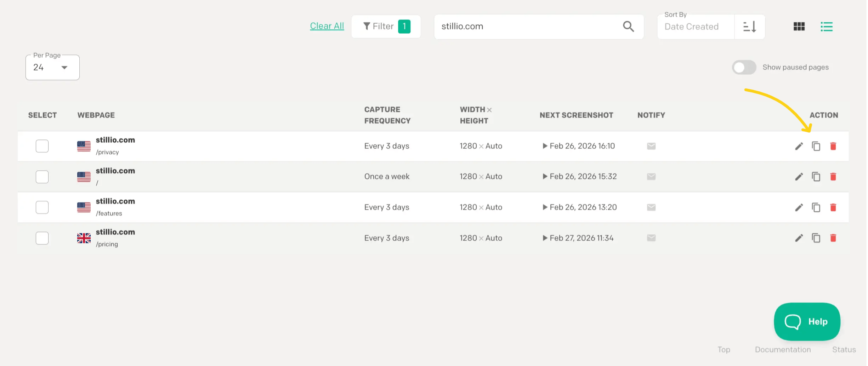Click the WEBPAGE column header
868x366 pixels.
click(96, 115)
